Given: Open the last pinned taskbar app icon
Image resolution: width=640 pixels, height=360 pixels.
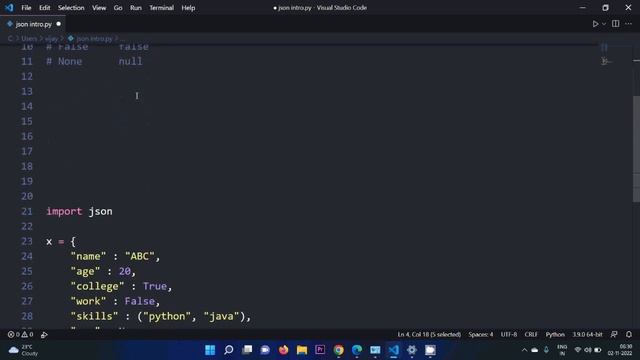Looking at the screenshot, I should click(x=430, y=350).
